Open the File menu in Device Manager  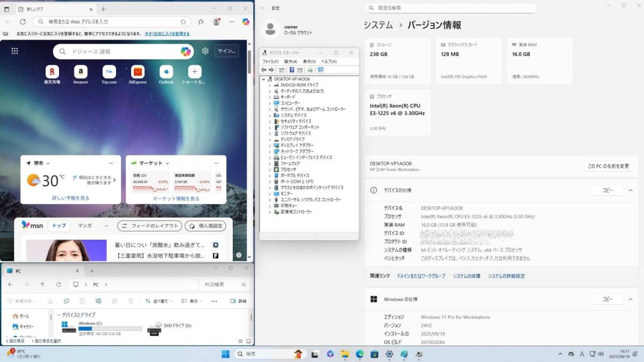270,62
